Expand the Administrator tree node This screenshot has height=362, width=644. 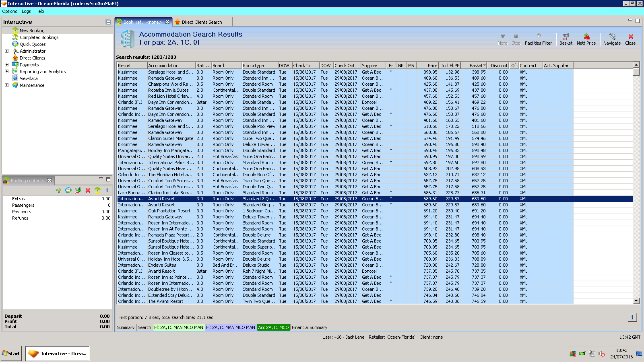(x=6, y=51)
